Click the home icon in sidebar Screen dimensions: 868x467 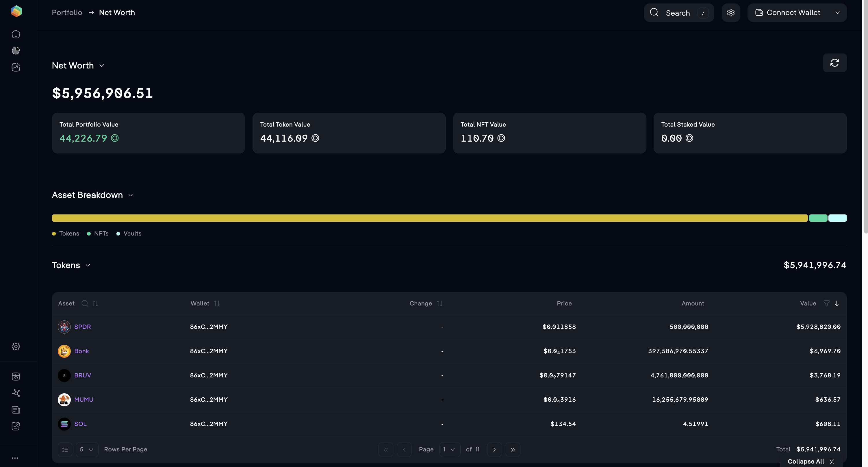(16, 34)
